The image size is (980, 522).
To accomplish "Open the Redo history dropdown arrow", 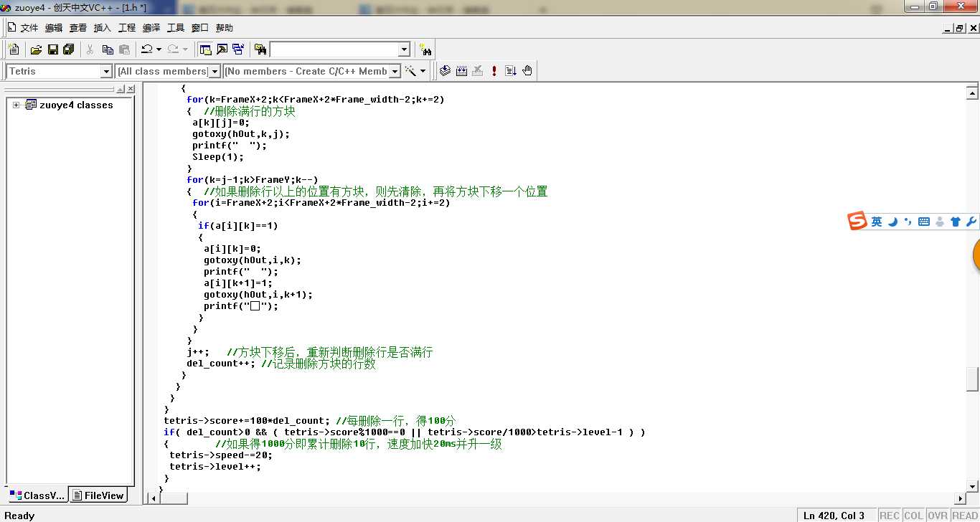I will (185, 49).
